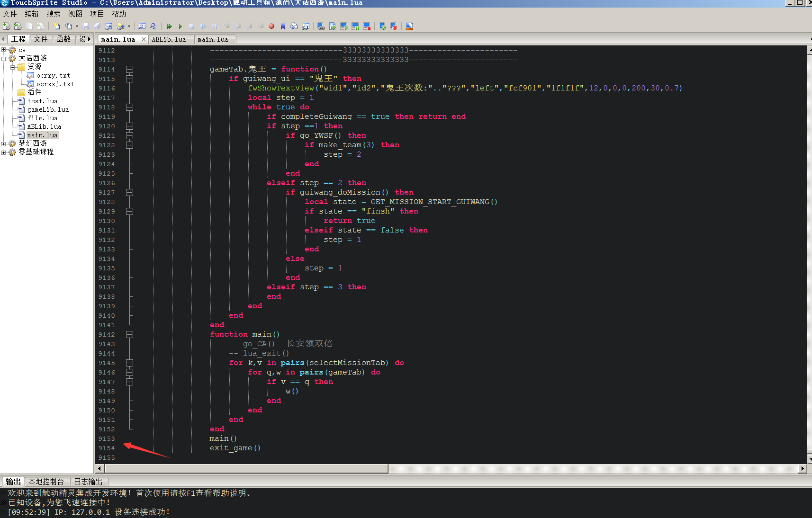Select ABLib.lua in project tree
Screen dimensions: 812x518
[x=44, y=126]
